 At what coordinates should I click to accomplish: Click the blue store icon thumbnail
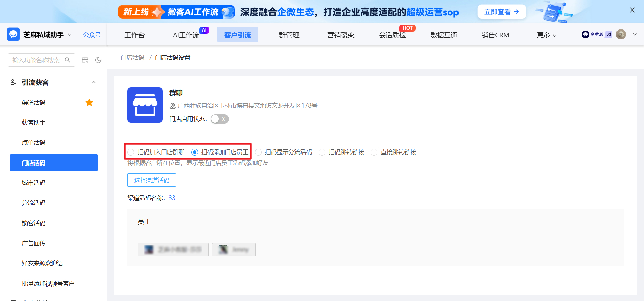click(x=145, y=105)
